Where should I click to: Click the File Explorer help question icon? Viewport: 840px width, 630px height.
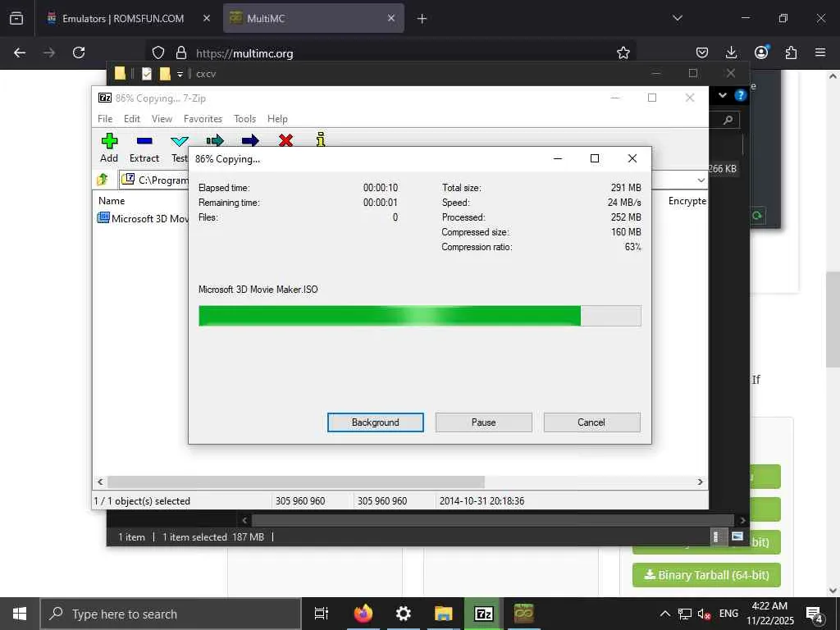741,95
